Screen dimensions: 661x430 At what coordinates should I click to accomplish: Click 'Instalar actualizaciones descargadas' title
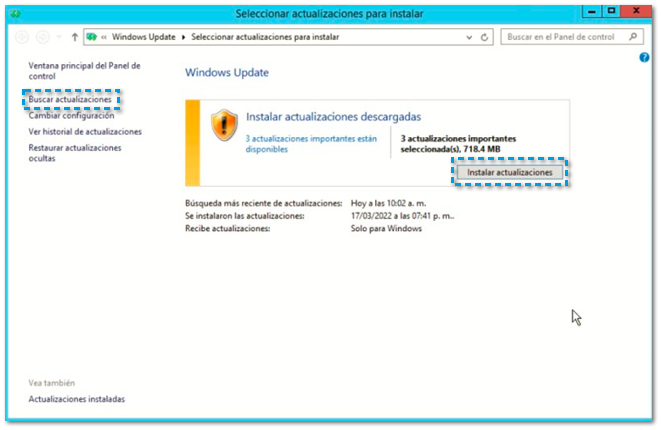333,117
